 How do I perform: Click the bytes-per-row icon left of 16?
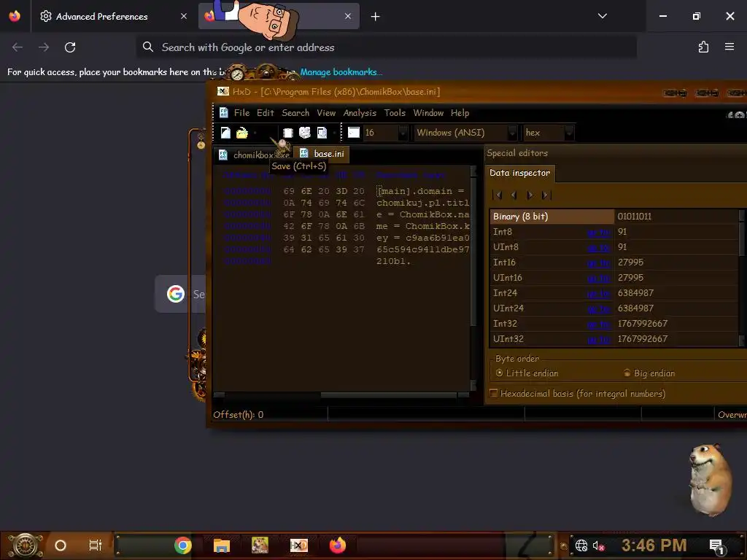pos(354,133)
